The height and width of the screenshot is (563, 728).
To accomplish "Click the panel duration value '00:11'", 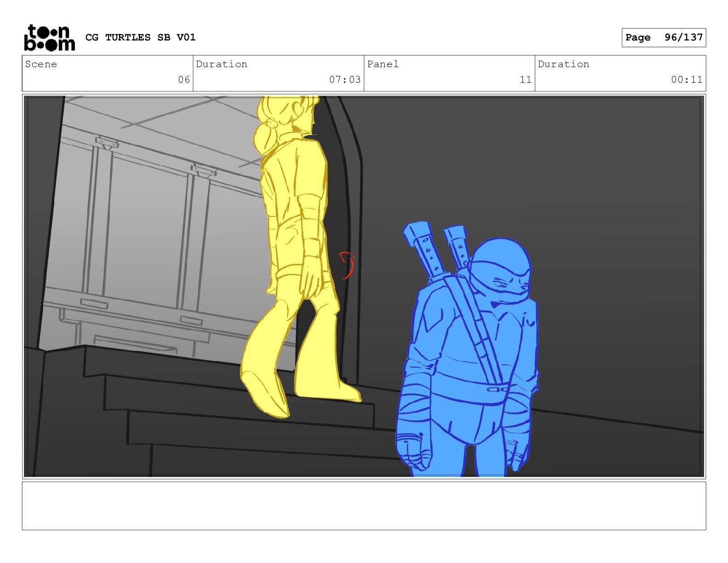I will point(687,80).
